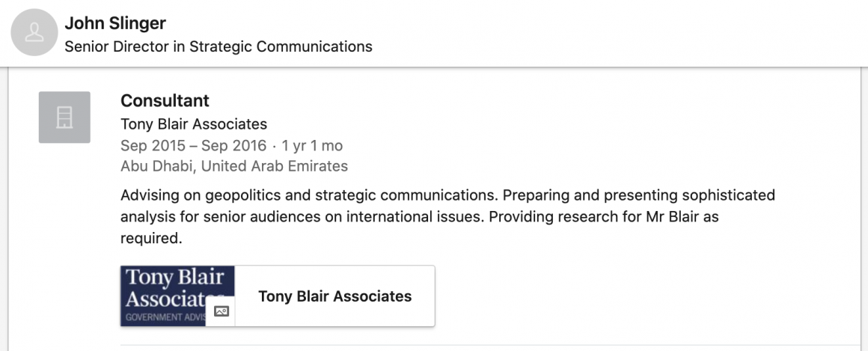Select the Consultant job title
Viewport: 868px width, 351px height.
click(x=165, y=100)
